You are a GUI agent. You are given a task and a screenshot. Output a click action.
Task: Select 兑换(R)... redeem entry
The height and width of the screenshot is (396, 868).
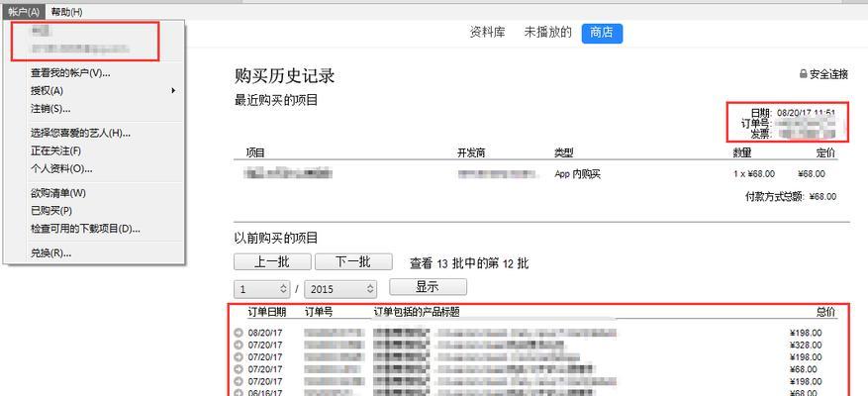point(50,253)
